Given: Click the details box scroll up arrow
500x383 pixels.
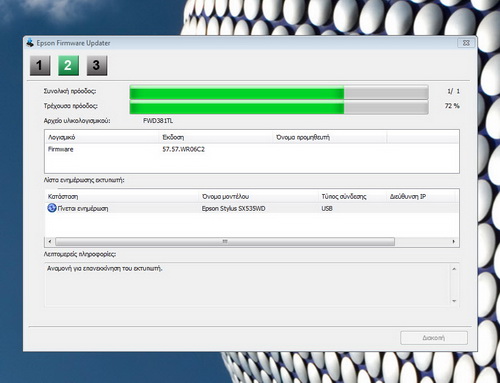Looking at the screenshot, I should pyautogui.click(x=454, y=269).
